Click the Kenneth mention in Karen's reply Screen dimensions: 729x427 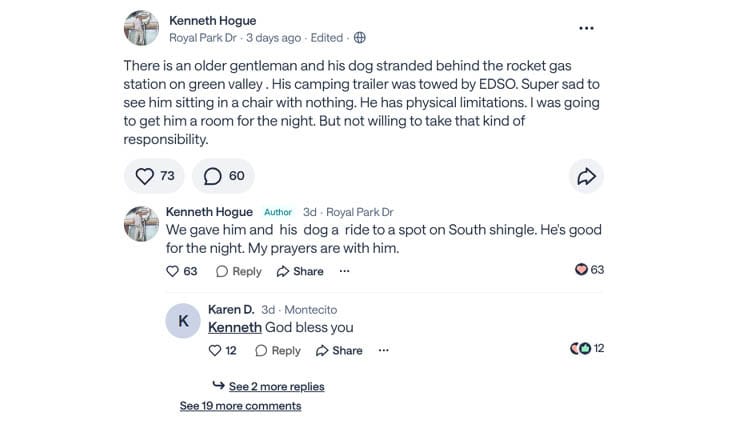coord(234,327)
